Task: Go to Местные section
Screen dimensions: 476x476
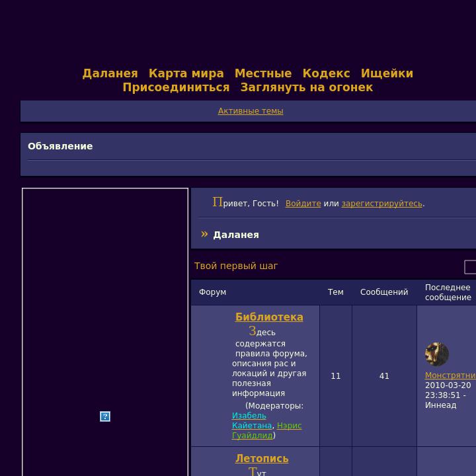Action: point(263,73)
